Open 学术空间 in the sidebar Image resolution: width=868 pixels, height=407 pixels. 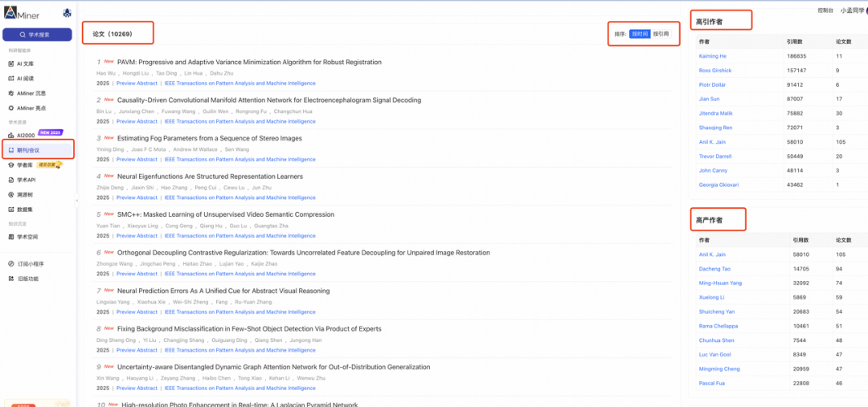tap(27, 237)
